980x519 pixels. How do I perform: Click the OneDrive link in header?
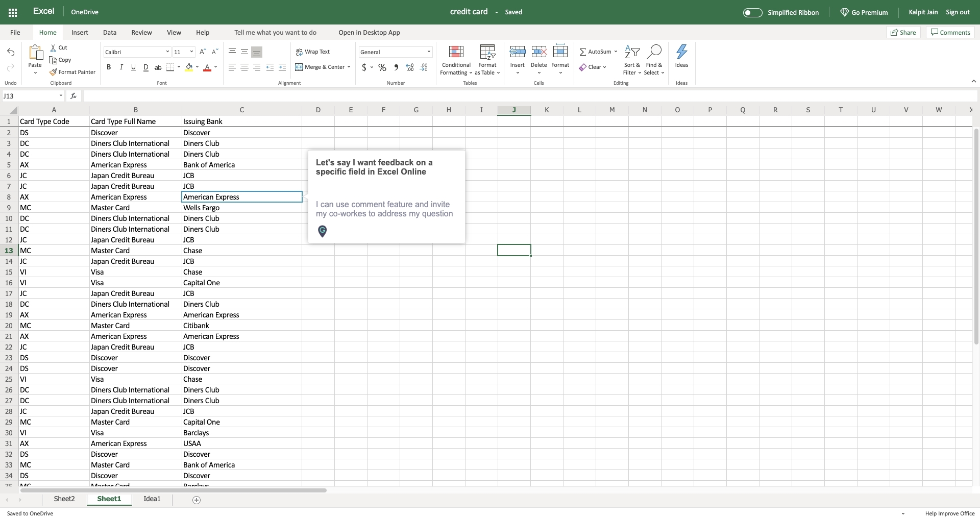pos(85,12)
